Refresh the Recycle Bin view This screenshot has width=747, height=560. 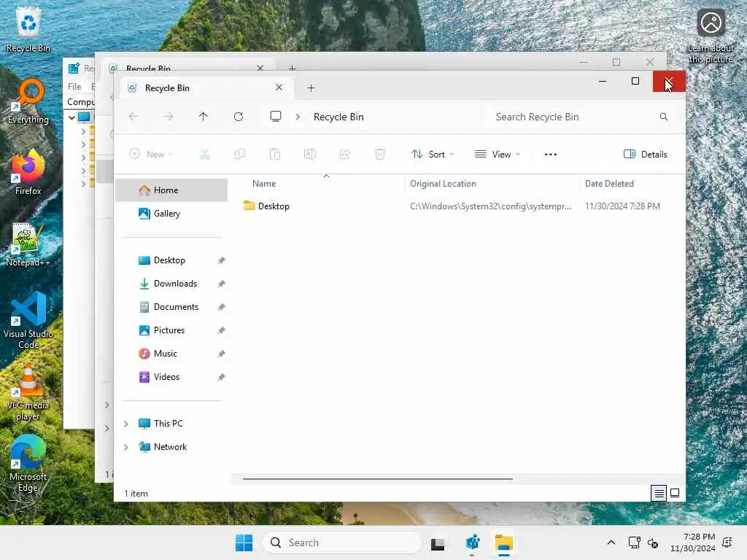click(239, 117)
